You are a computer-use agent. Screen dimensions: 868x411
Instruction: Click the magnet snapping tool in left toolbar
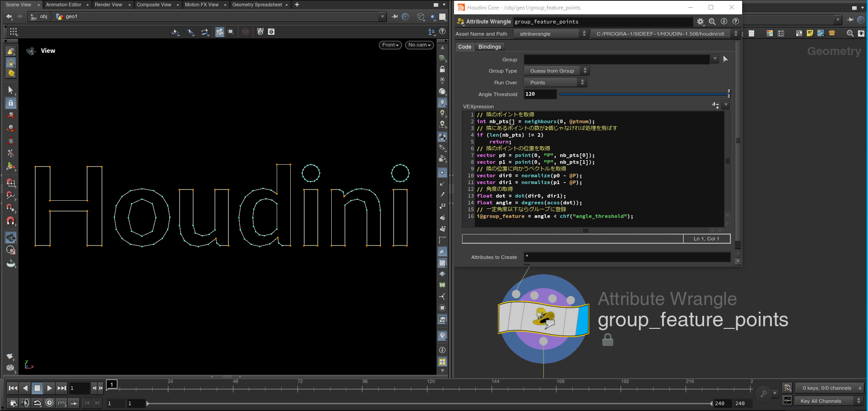[x=11, y=221]
